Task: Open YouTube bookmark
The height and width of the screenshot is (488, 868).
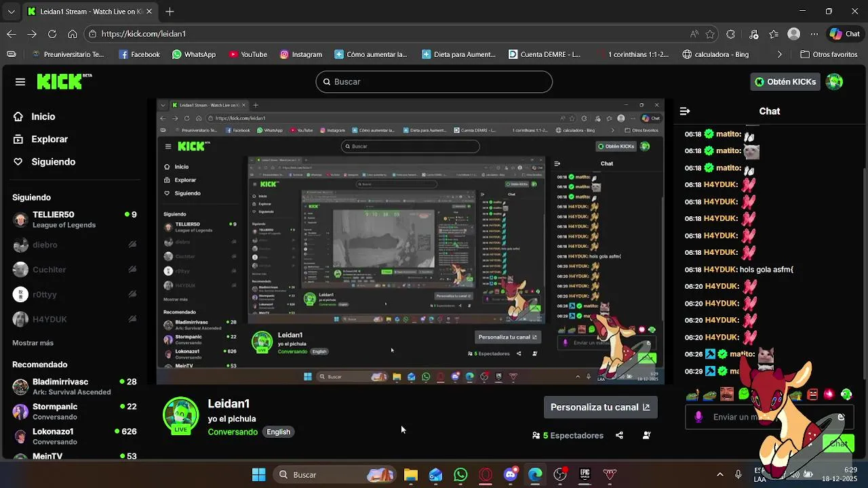Action: coord(248,54)
